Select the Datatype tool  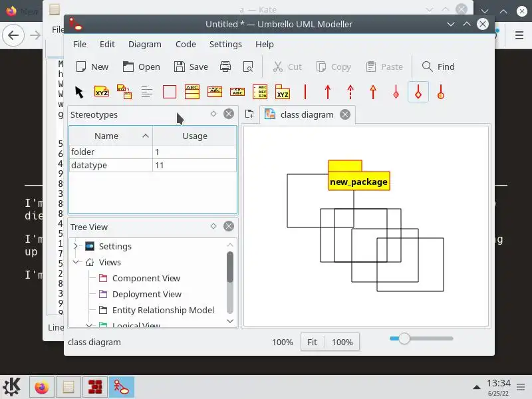coord(237,92)
